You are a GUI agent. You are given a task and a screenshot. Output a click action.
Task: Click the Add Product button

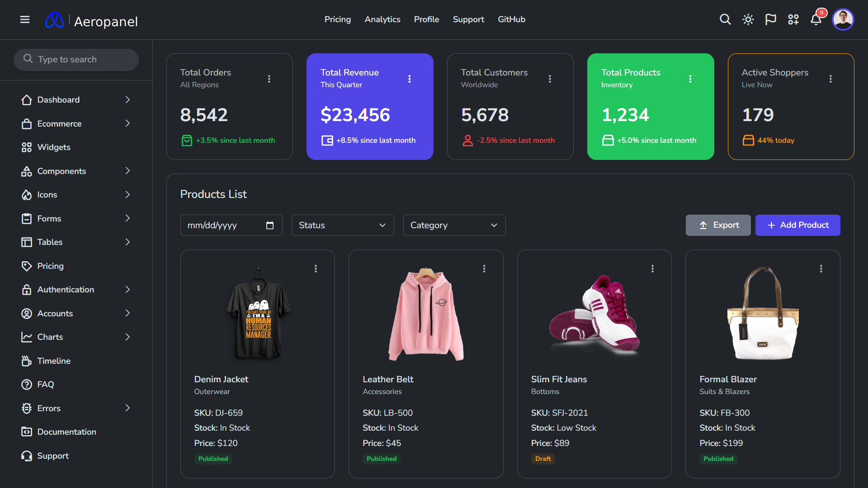pyautogui.click(x=797, y=225)
